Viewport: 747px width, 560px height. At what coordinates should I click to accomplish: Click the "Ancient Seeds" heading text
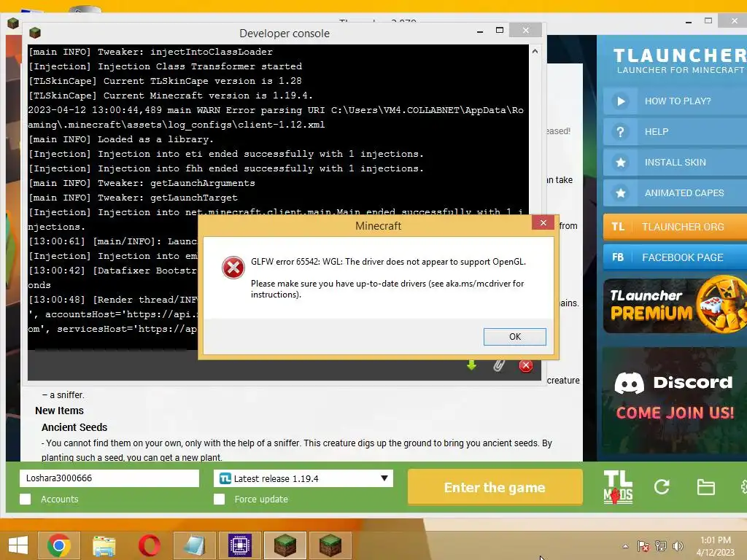74,427
